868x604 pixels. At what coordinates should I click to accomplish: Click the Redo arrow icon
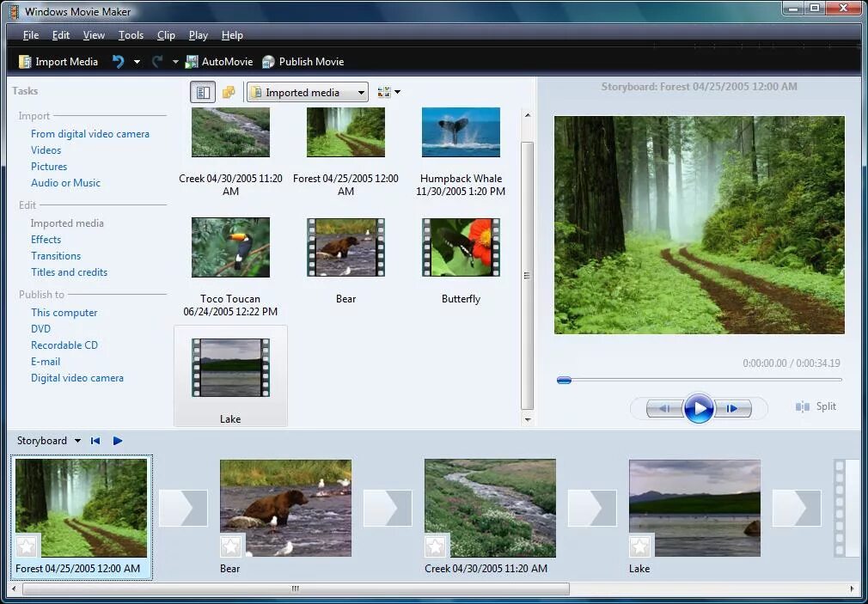click(157, 62)
